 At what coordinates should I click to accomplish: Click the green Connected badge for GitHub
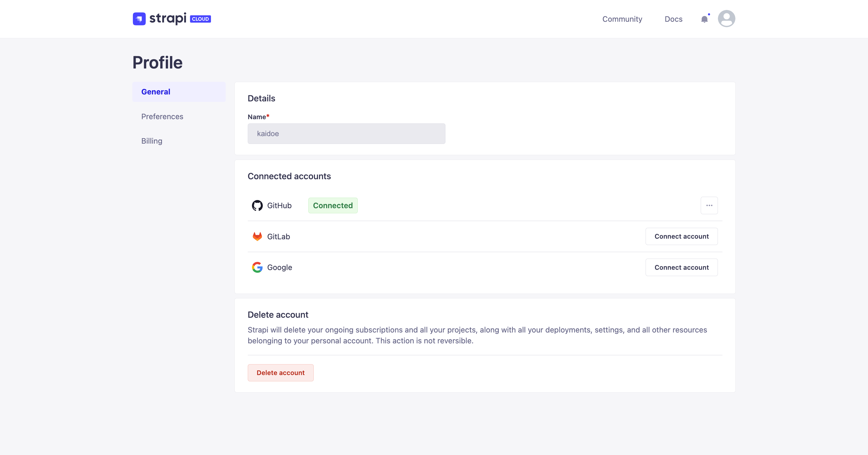coord(332,205)
